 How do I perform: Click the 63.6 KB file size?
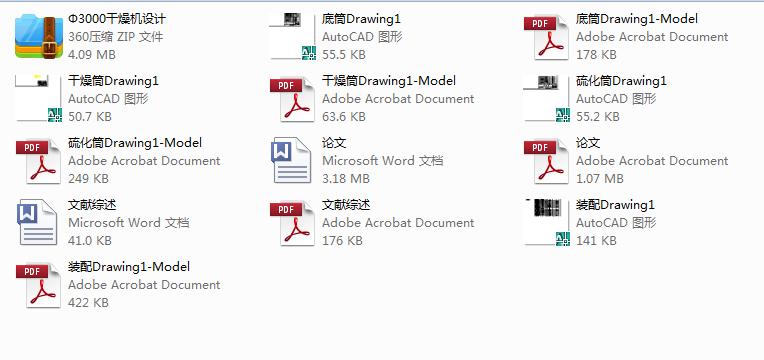(344, 116)
